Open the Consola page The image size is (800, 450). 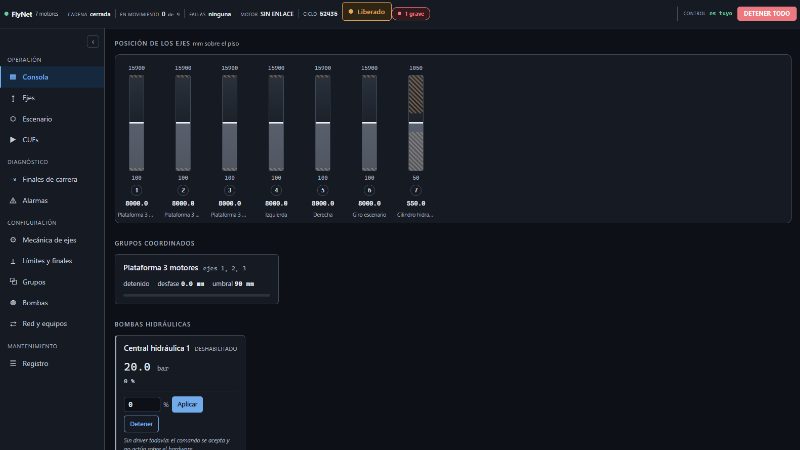[x=52, y=77]
